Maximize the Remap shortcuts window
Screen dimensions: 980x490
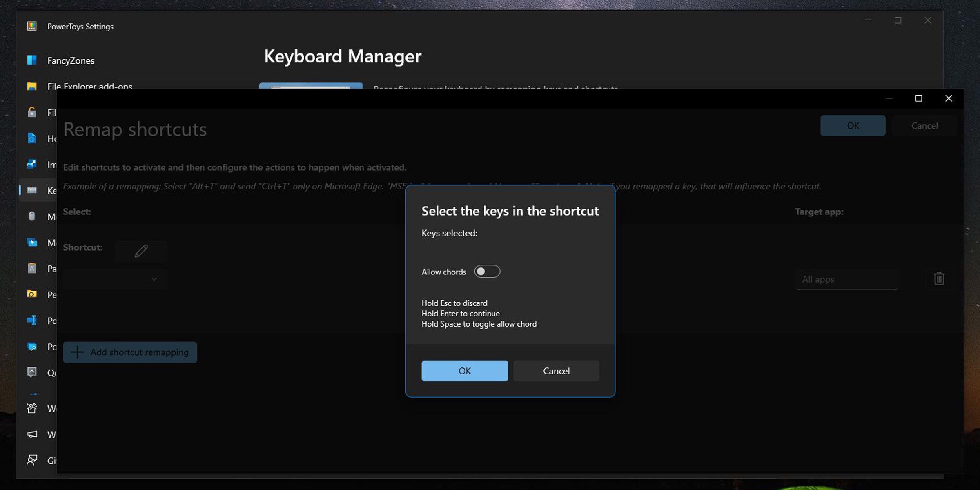click(918, 98)
